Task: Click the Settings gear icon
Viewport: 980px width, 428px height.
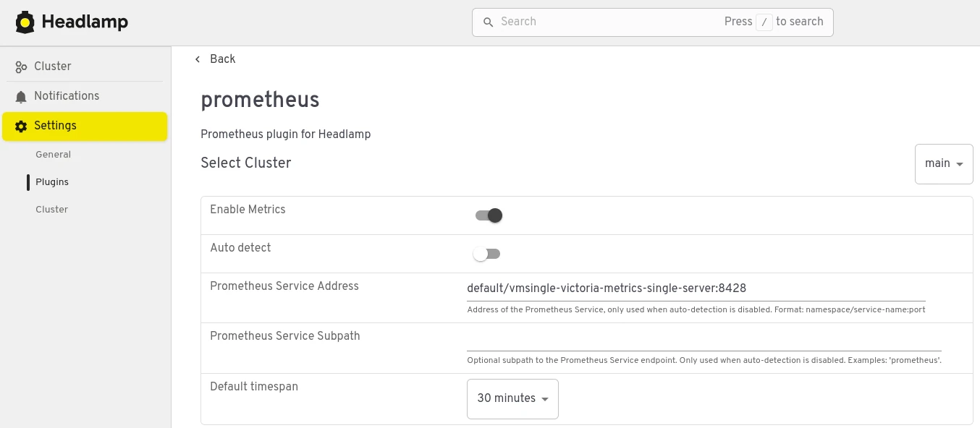Action: pyautogui.click(x=21, y=126)
